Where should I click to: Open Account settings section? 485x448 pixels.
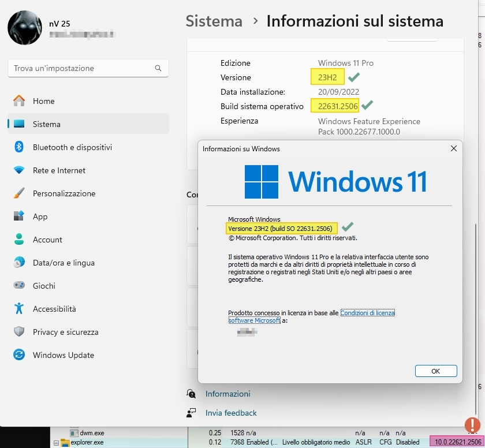88,240
